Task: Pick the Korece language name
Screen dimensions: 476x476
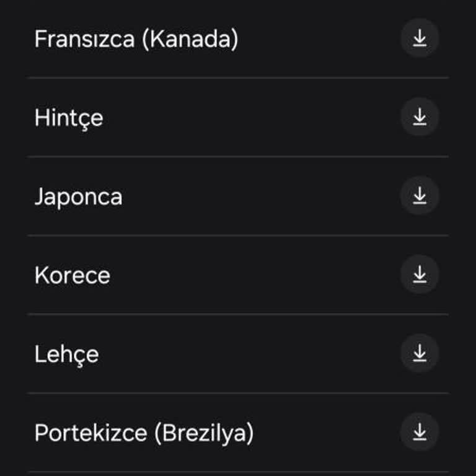Action: [x=72, y=275]
